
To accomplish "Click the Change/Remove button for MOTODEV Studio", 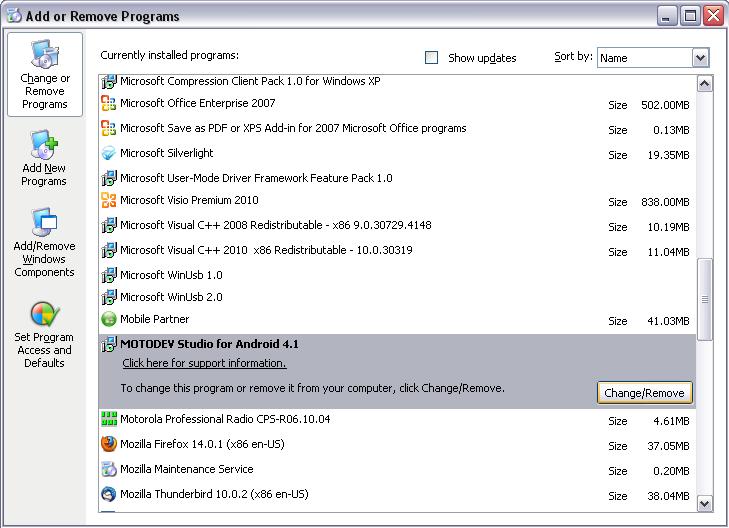I will coord(644,393).
